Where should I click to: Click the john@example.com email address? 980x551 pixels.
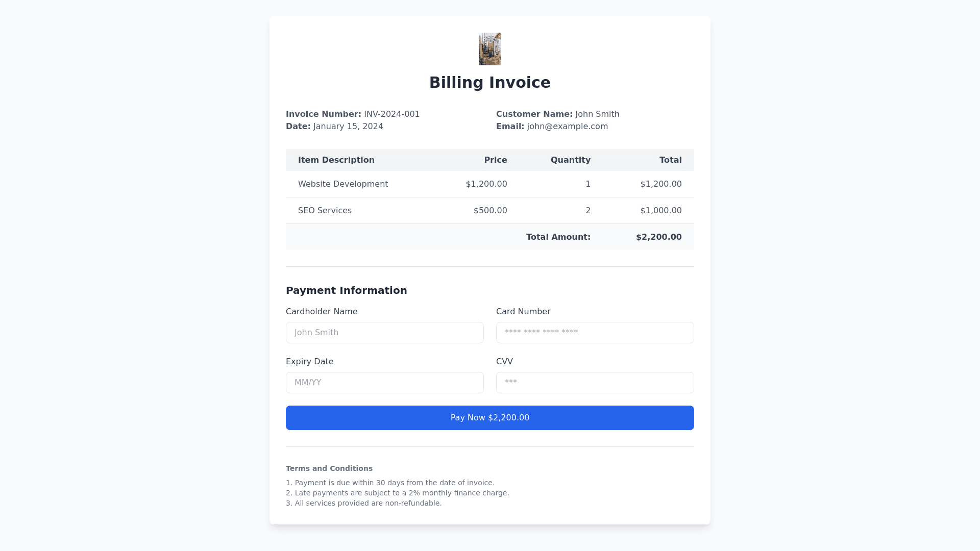tap(567, 127)
